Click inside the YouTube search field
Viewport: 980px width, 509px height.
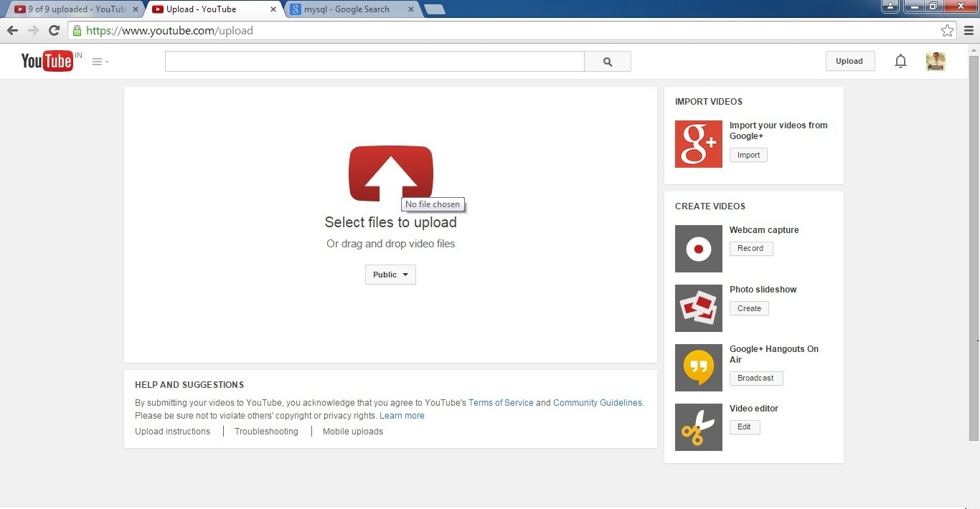click(374, 62)
